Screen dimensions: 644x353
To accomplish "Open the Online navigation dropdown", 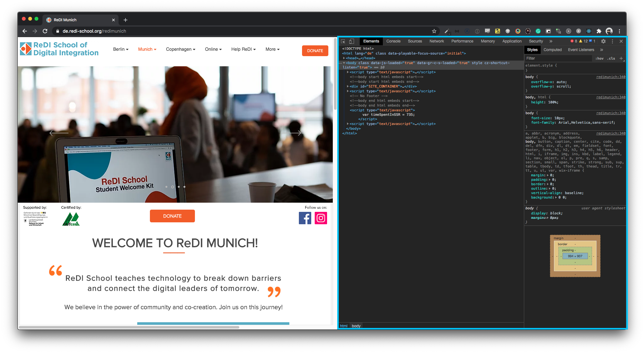I will pyautogui.click(x=213, y=49).
